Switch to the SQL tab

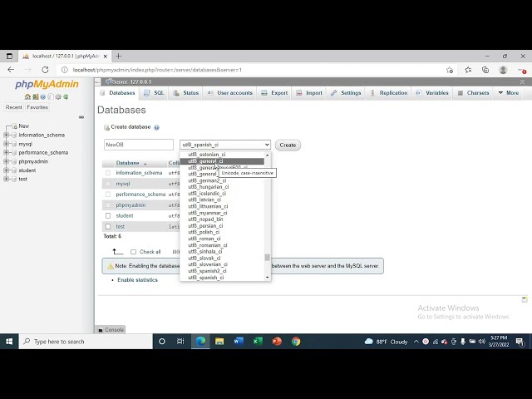coord(155,93)
